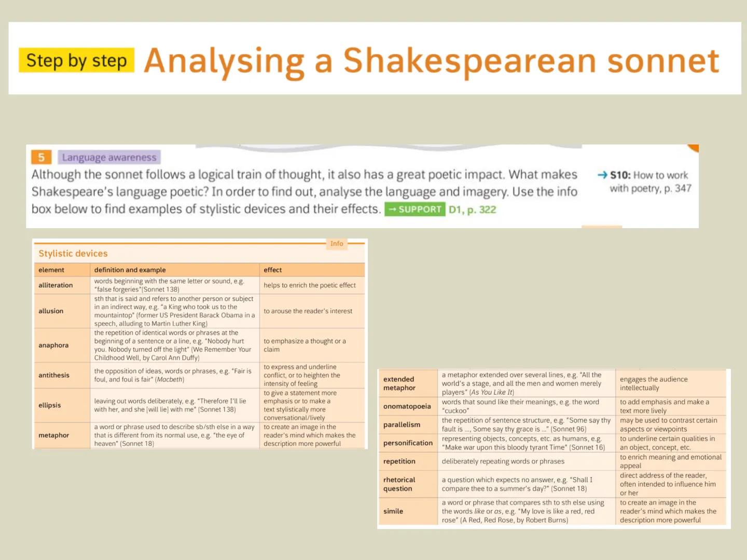Select the 'extended metaphor' row label

click(x=399, y=384)
